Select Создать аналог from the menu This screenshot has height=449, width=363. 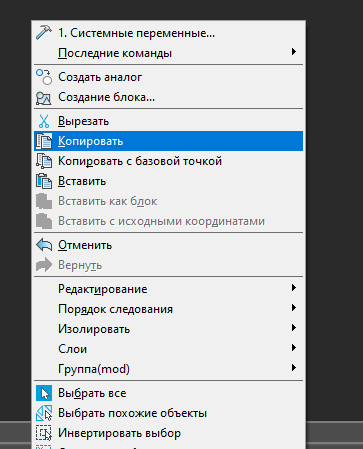(x=168, y=77)
